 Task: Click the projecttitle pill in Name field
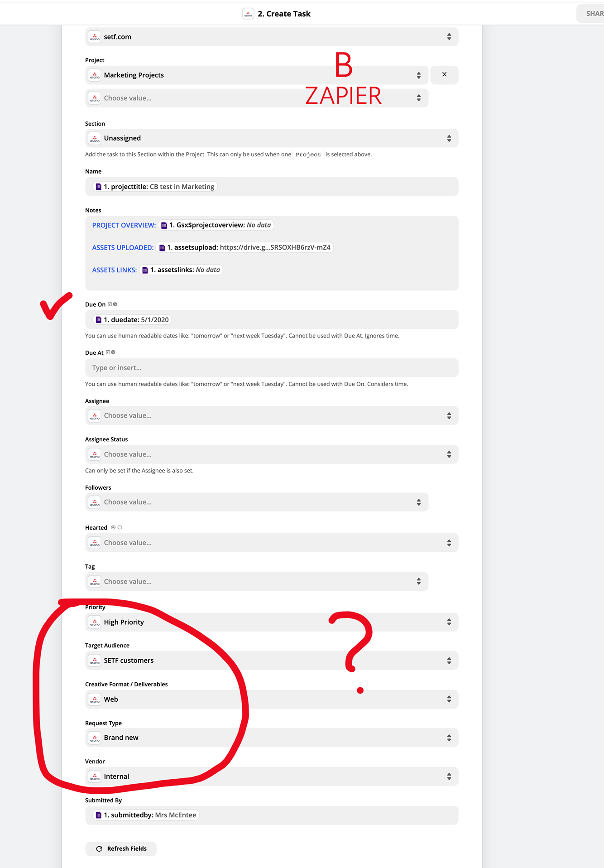[x=155, y=187]
